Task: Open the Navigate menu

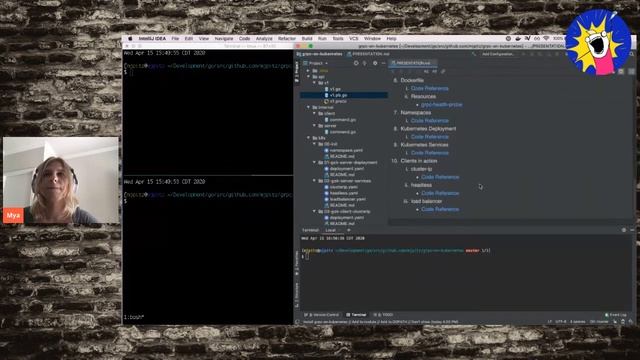Action: point(224,38)
